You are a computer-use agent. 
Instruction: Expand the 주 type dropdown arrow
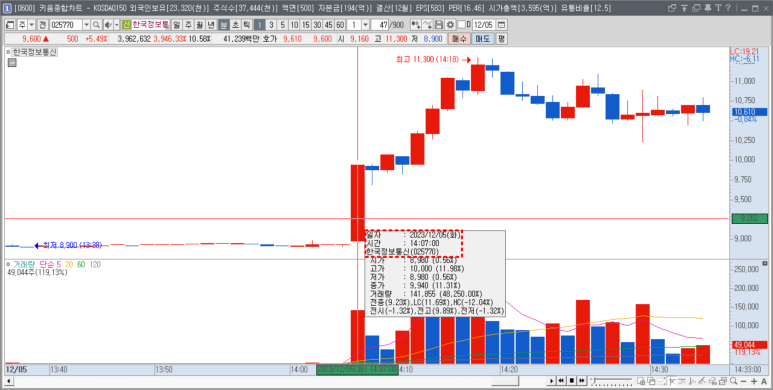32,25
